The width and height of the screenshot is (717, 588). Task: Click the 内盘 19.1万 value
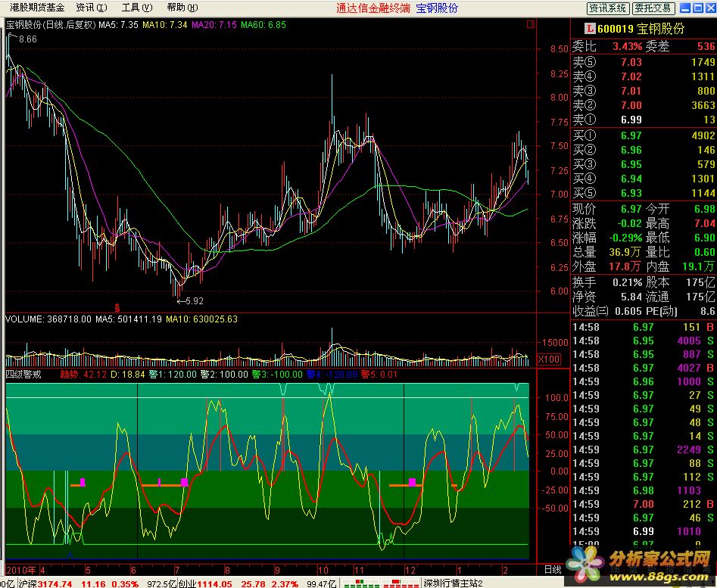point(699,266)
